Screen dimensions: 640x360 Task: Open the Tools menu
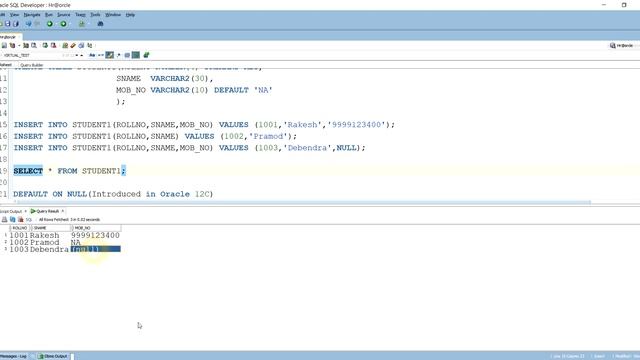click(95, 15)
